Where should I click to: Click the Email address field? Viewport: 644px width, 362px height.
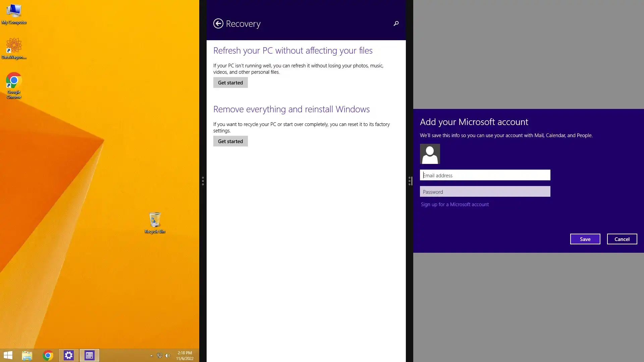[485, 175]
